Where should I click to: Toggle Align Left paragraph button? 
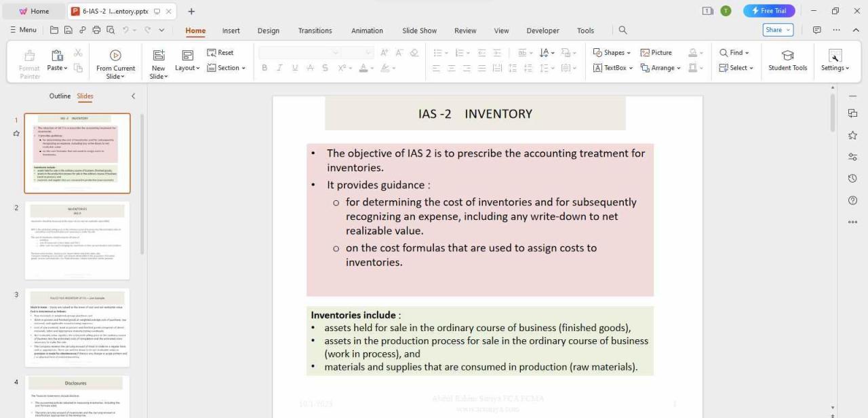pos(436,68)
